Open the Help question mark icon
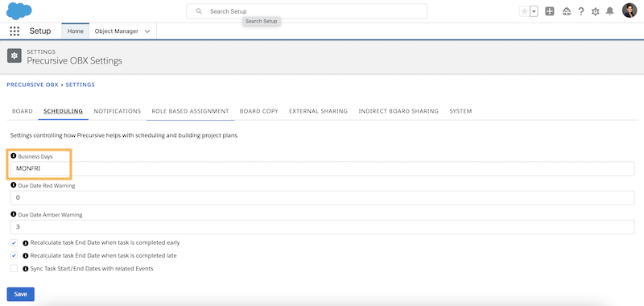Screen dimensions: 644x306 pyautogui.click(x=580, y=11)
